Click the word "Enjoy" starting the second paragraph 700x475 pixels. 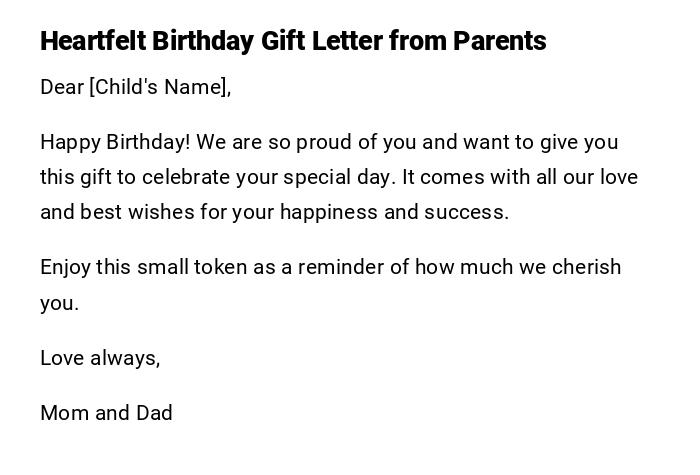(x=67, y=267)
